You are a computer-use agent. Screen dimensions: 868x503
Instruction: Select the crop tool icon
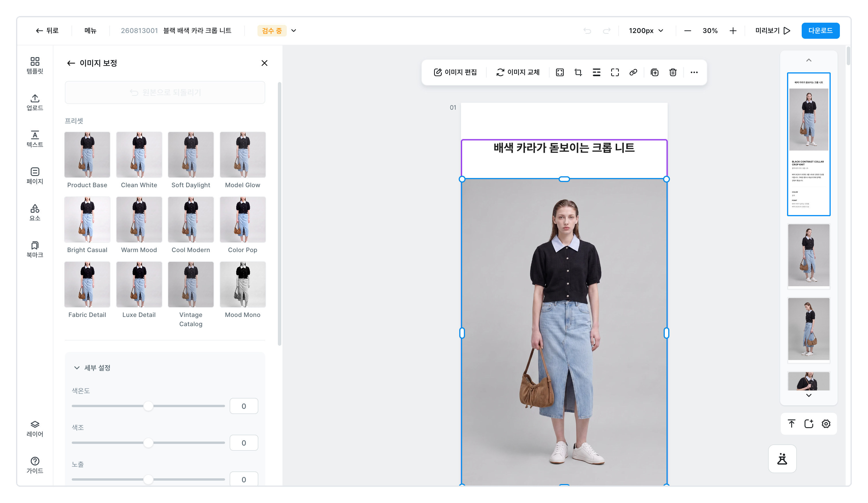tap(578, 72)
